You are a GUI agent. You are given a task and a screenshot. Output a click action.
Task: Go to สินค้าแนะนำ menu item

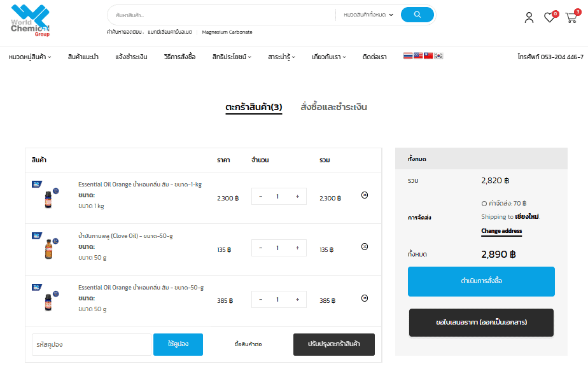[83, 57]
